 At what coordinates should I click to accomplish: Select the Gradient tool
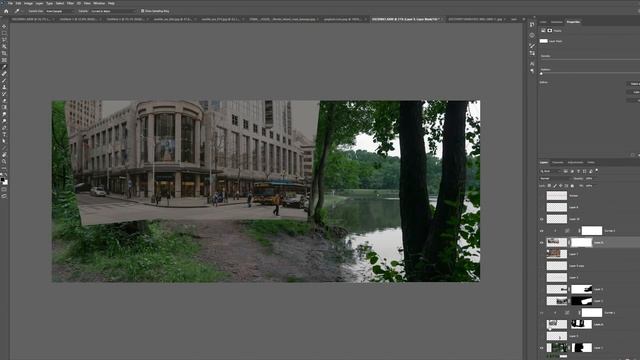(x=4, y=107)
